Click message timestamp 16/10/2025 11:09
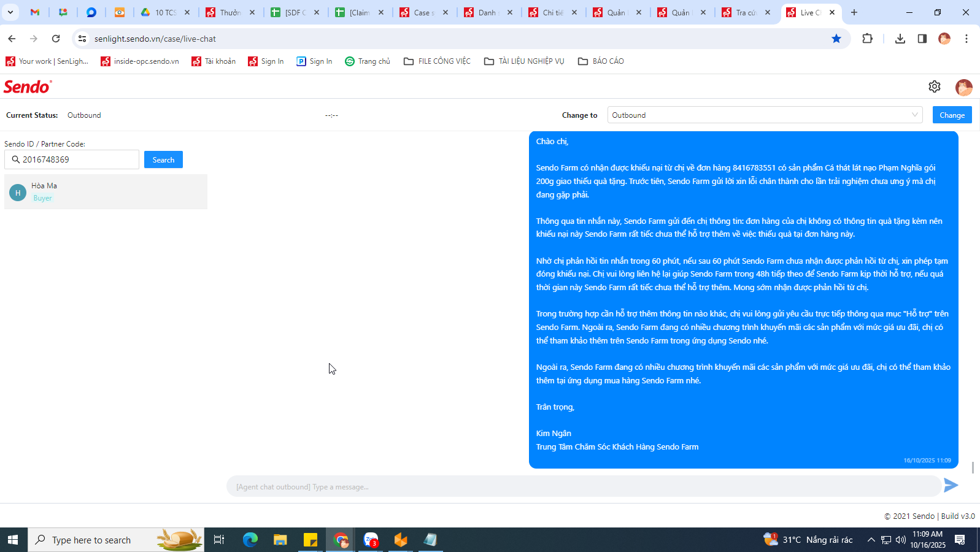This screenshot has height=552, width=980. click(927, 460)
